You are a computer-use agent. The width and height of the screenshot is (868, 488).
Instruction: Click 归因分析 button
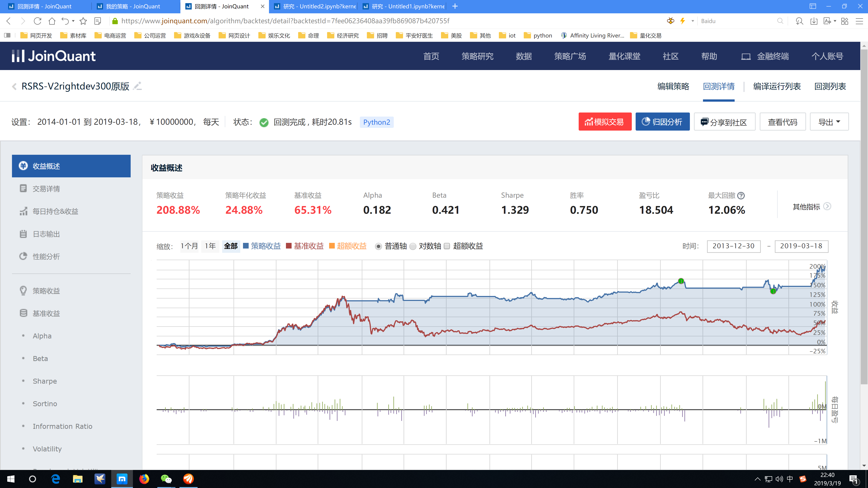click(663, 122)
